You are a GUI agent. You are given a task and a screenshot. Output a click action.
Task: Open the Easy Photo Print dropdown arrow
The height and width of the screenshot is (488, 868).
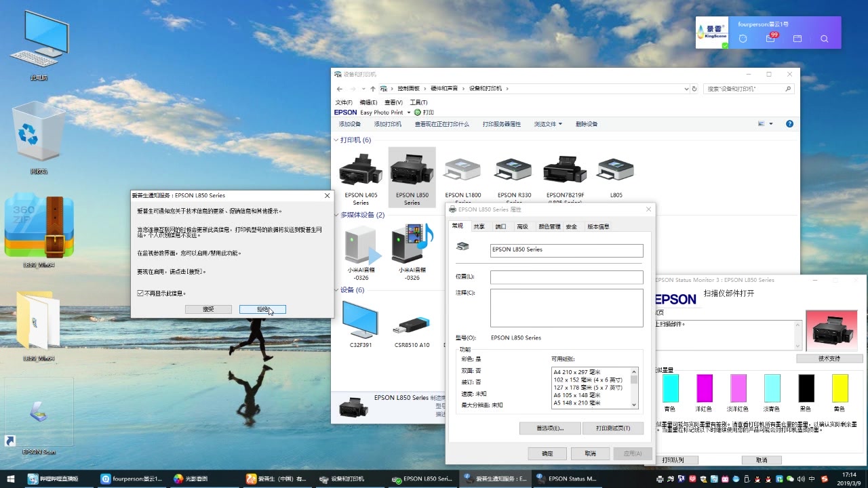pos(409,113)
